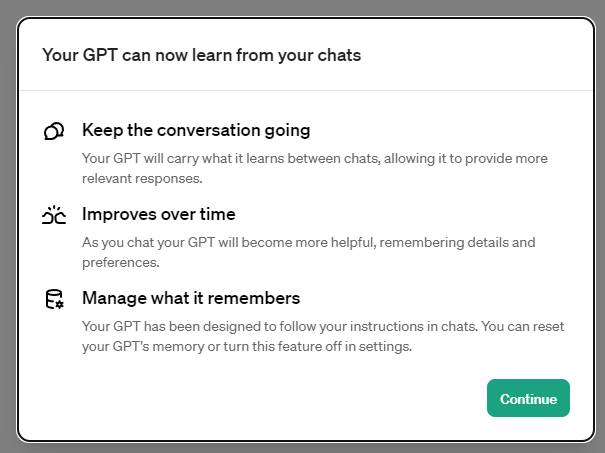The height and width of the screenshot is (453, 605).
Task: Select the dialog title about learning from chats
Action: click(201, 55)
